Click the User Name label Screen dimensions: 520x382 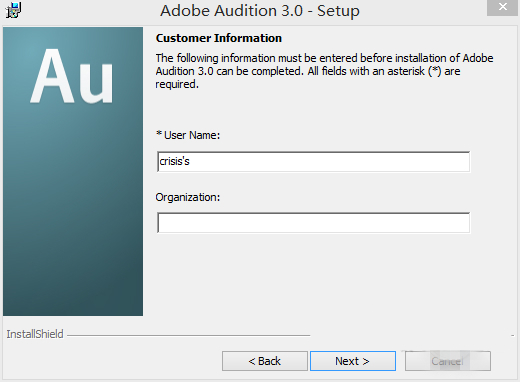192,135
